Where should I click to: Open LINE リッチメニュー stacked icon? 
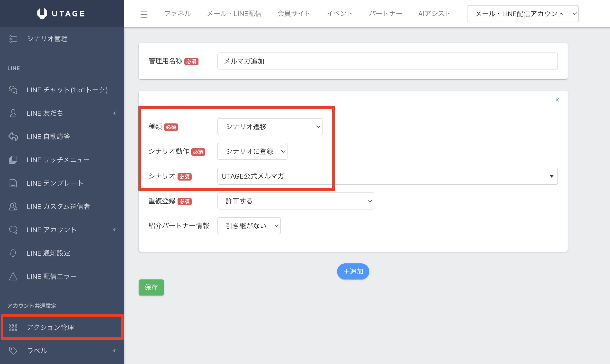click(13, 160)
